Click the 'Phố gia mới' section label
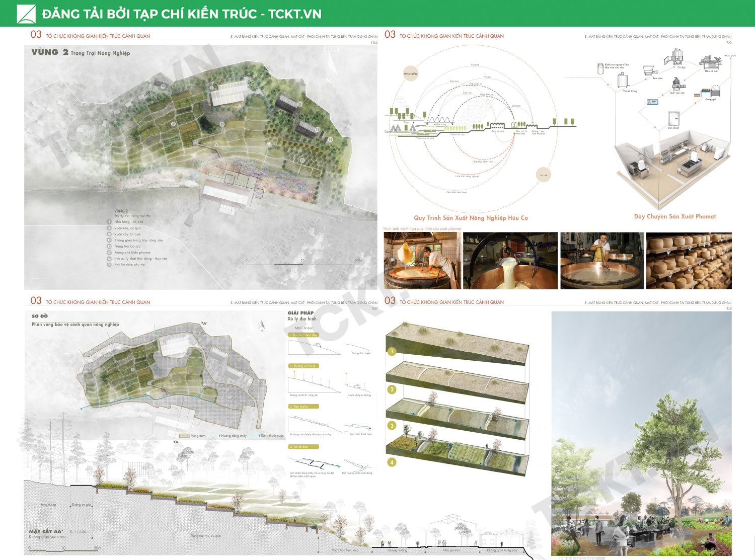Screen dimensions: 755x560 click(451, 550)
